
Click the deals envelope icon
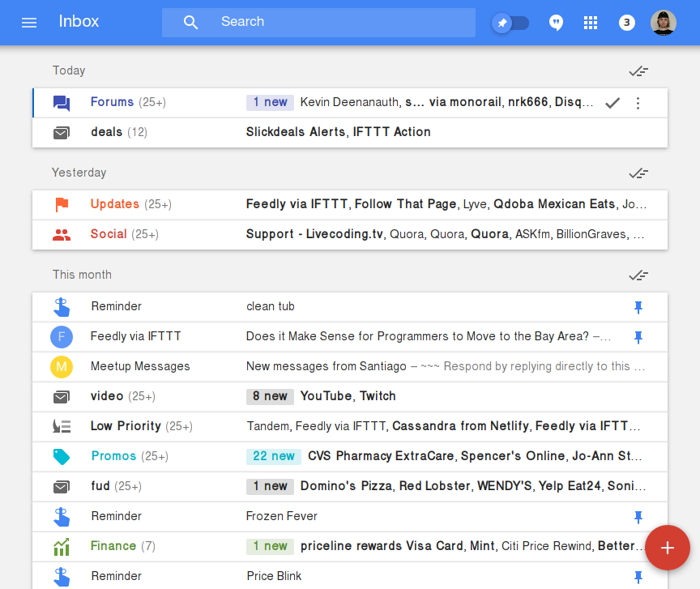pos(62,133)
